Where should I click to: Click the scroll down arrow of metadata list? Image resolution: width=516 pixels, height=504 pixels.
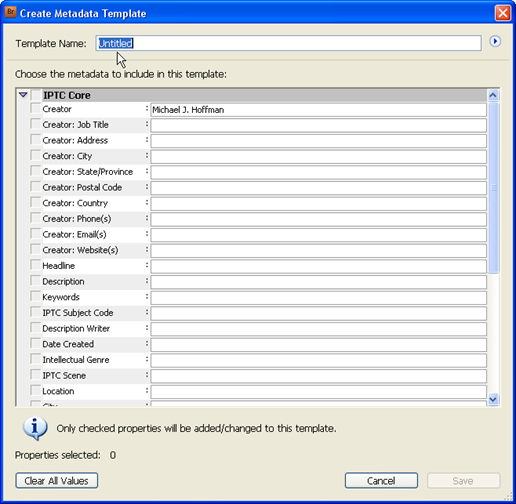(x=493, y=399)
